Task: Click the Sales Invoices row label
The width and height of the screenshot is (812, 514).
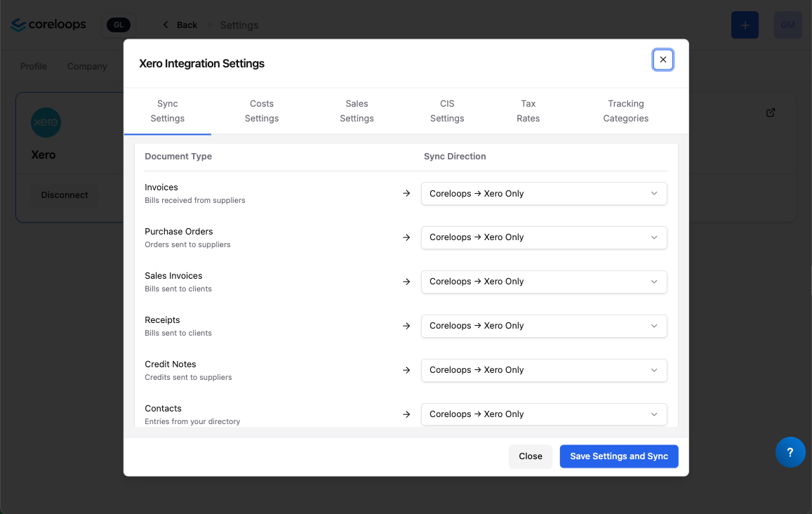Action: (173, 276)
